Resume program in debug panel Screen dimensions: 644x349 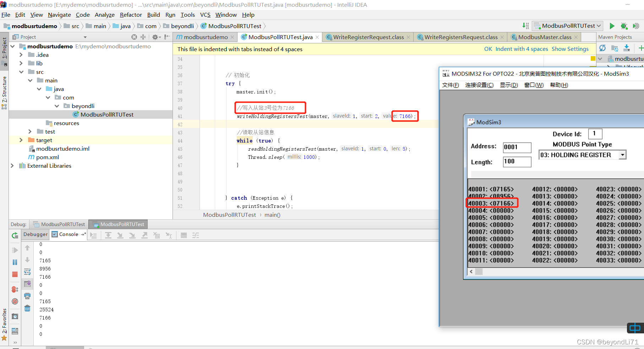tap(15, 250)
